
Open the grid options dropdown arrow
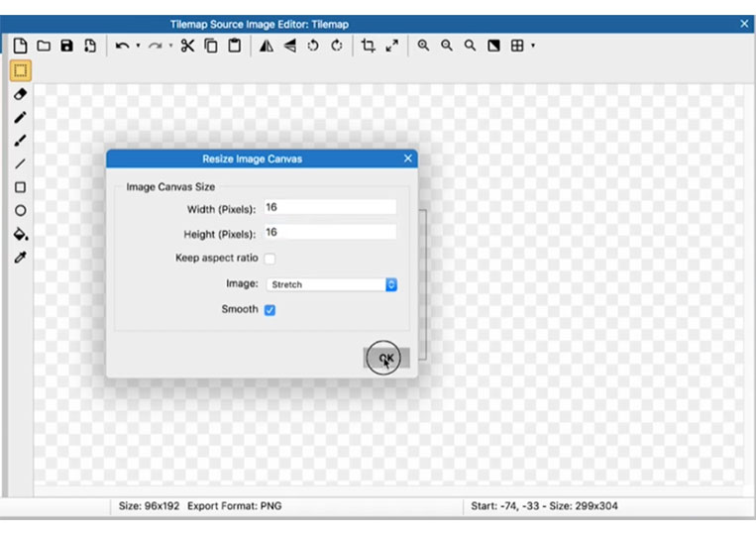click(533, 46)
